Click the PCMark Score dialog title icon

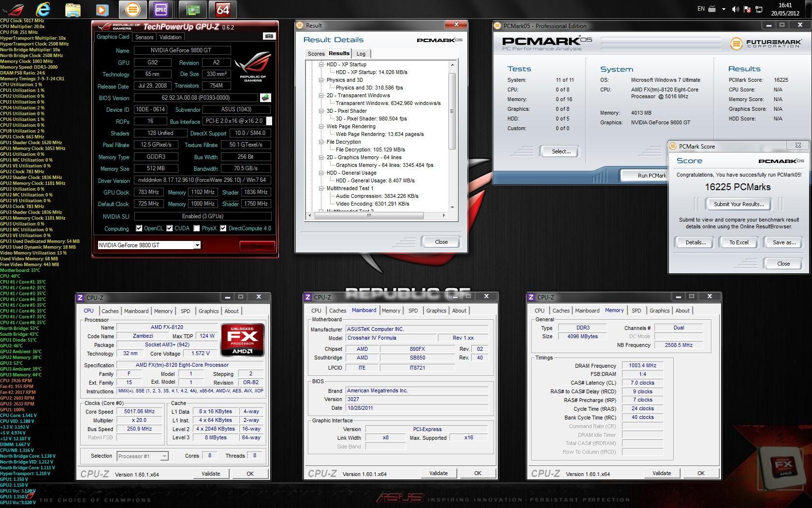coord(673,146)
